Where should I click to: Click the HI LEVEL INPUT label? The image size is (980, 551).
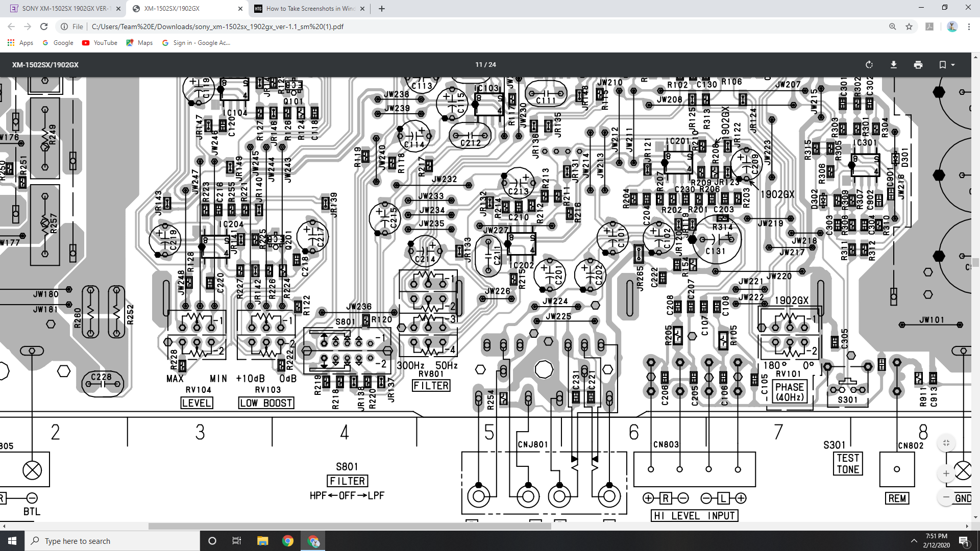pyautogui.click(x=694, y=516)
